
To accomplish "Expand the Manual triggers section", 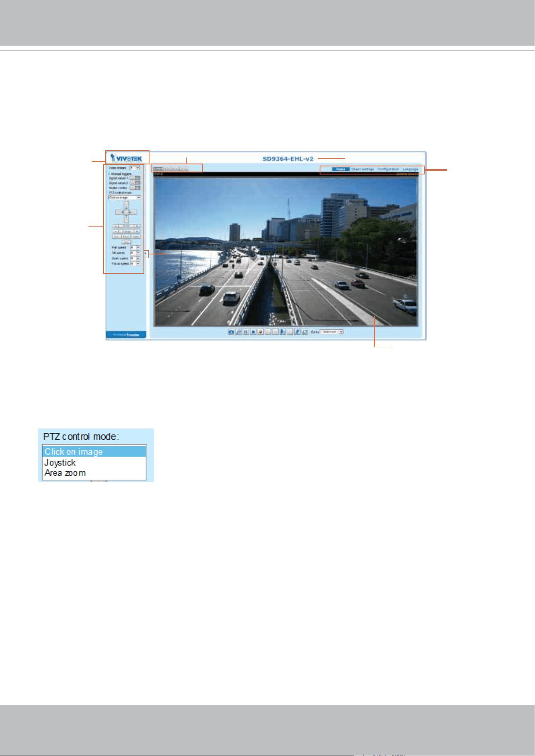I will coord(120,174).
